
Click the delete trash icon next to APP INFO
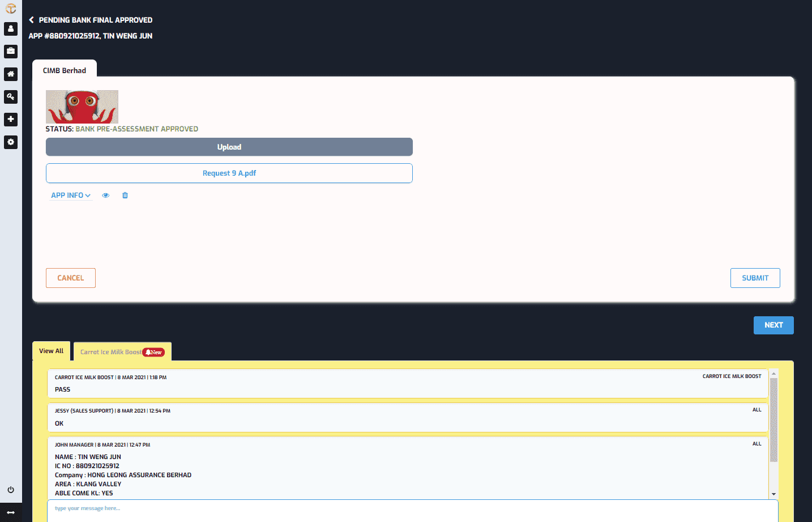pyautogui.click(x=125, y=195)
